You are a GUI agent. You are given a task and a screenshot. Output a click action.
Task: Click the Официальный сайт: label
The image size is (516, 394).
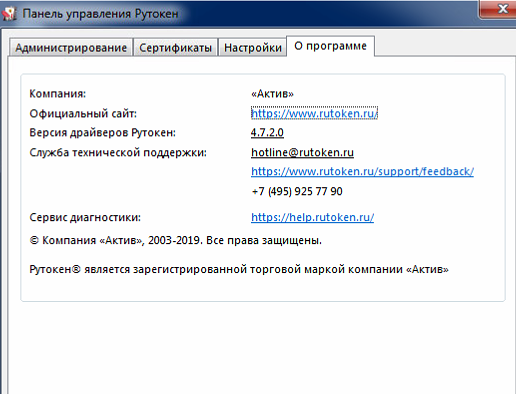pos(83,114)
